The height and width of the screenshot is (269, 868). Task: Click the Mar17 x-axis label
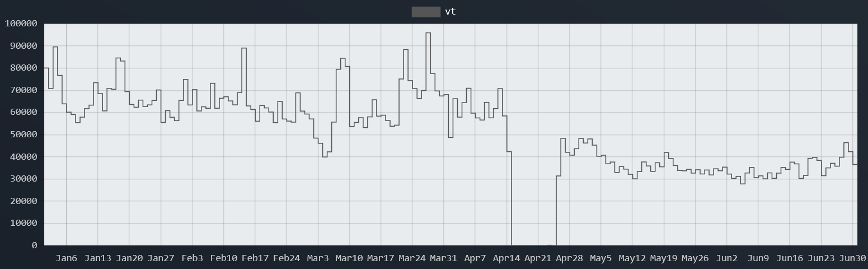[x=381, y=258]
